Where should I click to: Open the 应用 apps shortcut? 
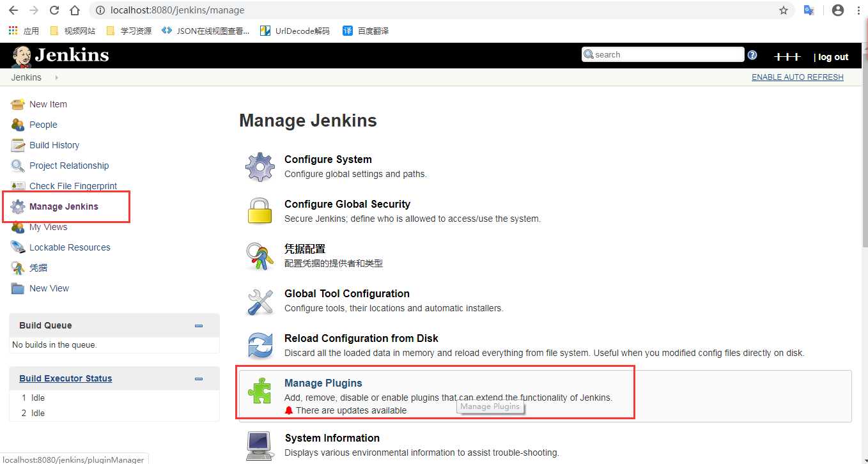pyautogui.click(x=24, y=31)
